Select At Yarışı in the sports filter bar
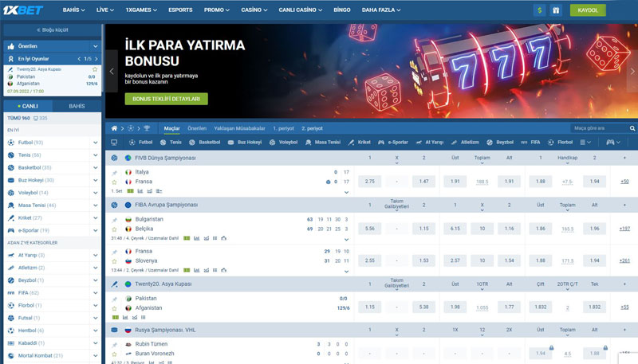638x364 pixels. pos(429,143)
